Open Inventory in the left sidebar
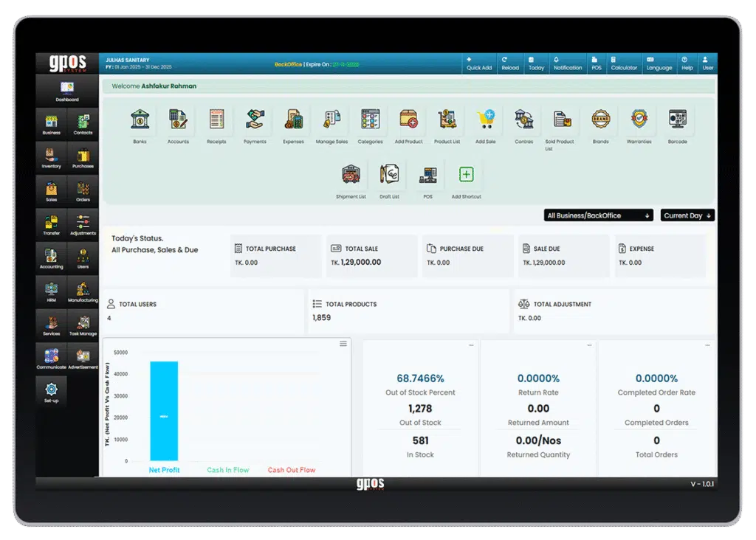This screenshot has height=540, width=756. pos(51,157)
